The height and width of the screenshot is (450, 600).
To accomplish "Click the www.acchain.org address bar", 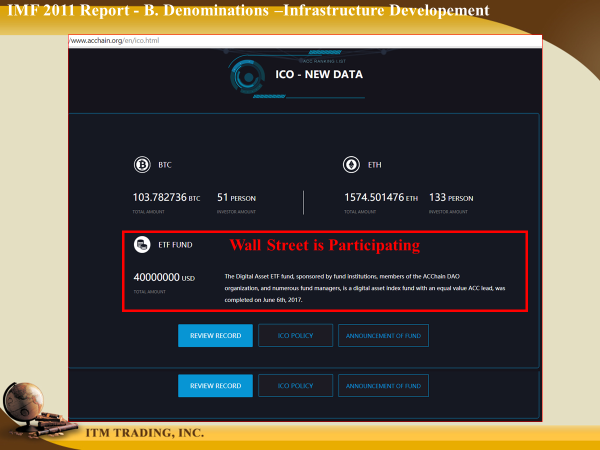I will 305,41.
